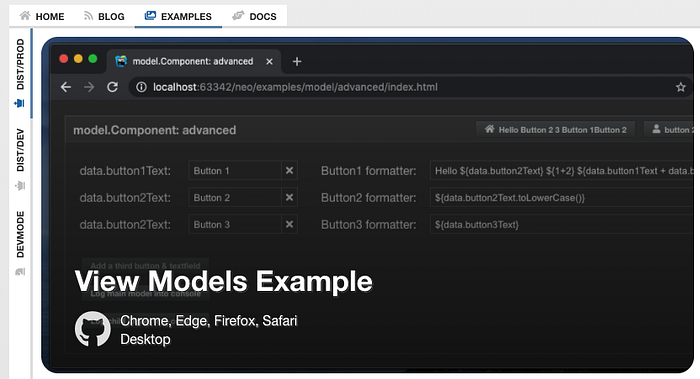
Task: Click the View Models Example title
Action: point(223,281)
